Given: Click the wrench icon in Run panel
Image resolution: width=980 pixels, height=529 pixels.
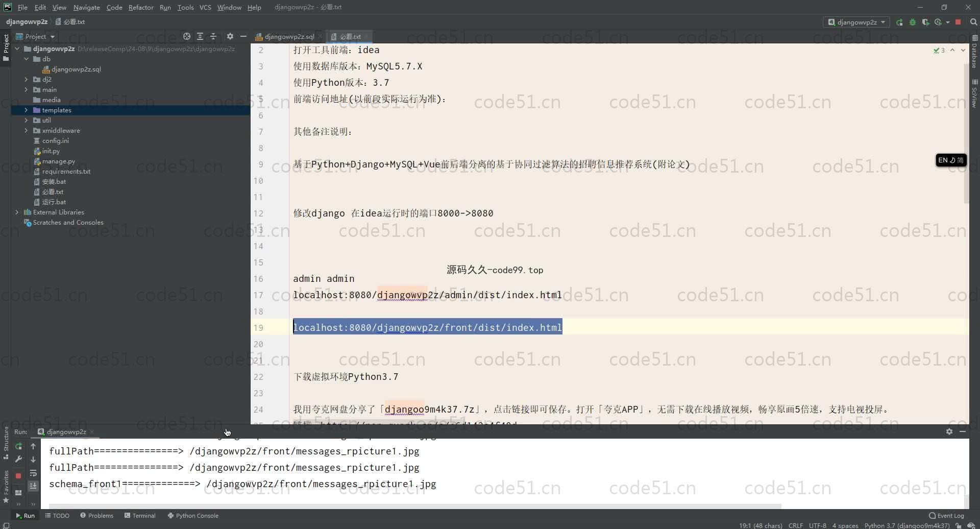Looking at the screenshot, I should (x=18, y=460).
